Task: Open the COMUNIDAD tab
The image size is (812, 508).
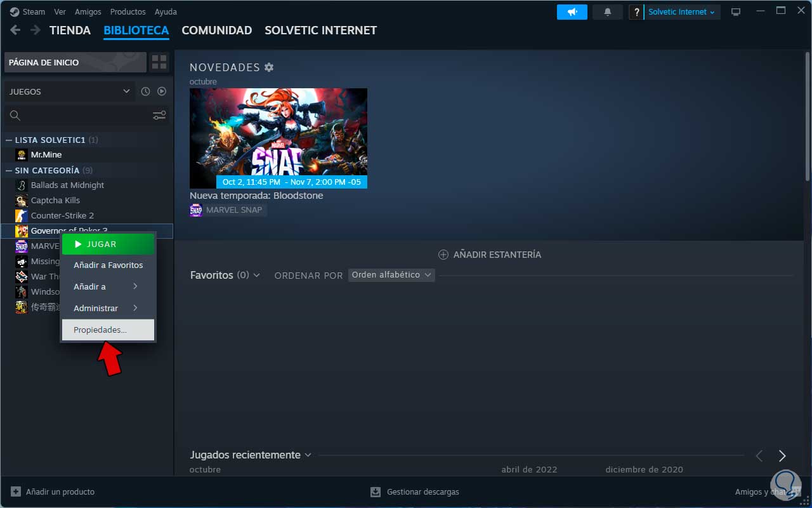Action: click(x=217, y=30)
